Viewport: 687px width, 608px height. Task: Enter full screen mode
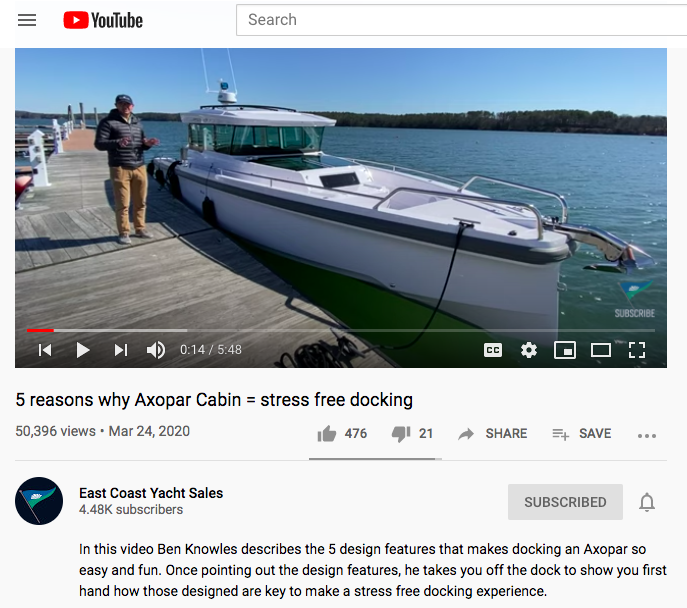pyautogui.click(x=637, y=350)
